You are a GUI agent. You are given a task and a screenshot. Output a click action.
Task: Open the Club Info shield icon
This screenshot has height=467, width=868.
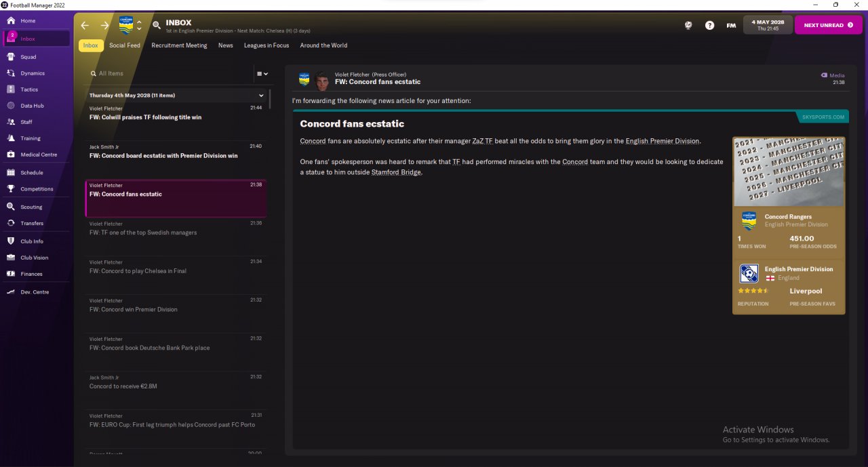point(11,241)
